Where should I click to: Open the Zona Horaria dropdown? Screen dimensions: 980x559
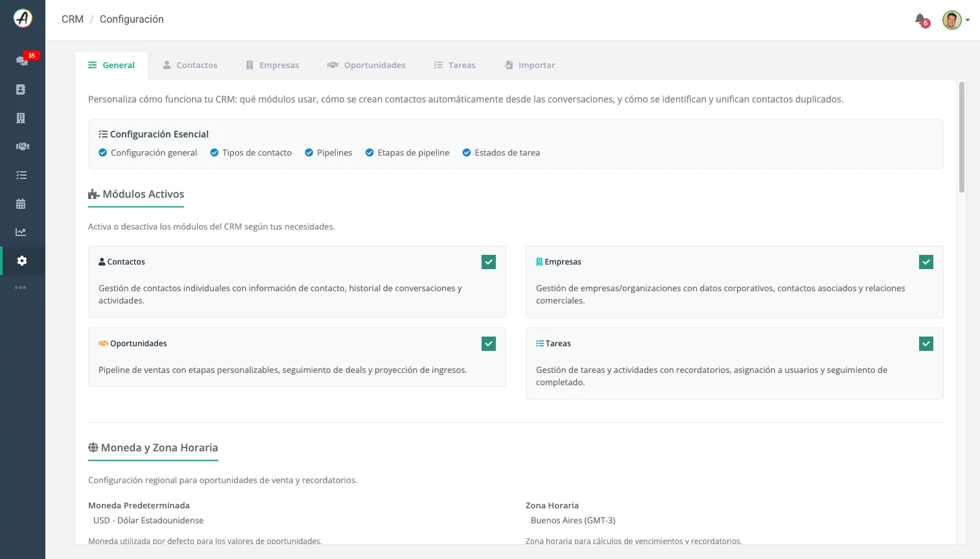(734, 521)
